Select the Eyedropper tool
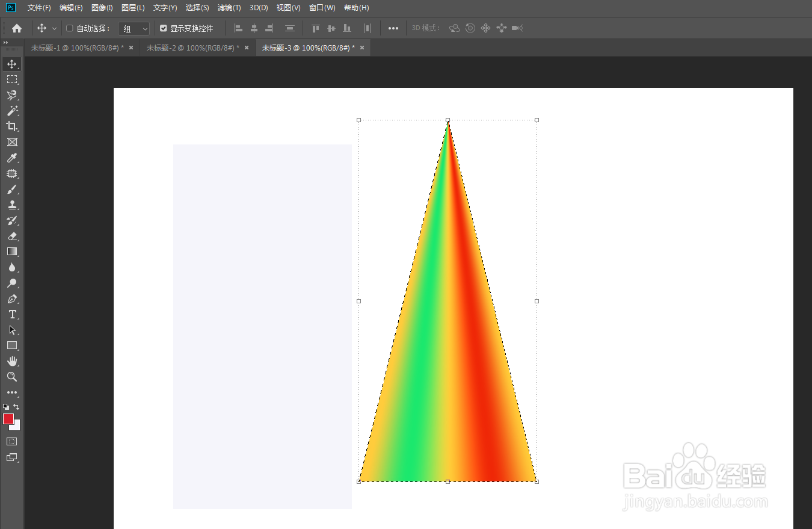The height and width of the screenshot is (529, 812). (x=12, y=158)
